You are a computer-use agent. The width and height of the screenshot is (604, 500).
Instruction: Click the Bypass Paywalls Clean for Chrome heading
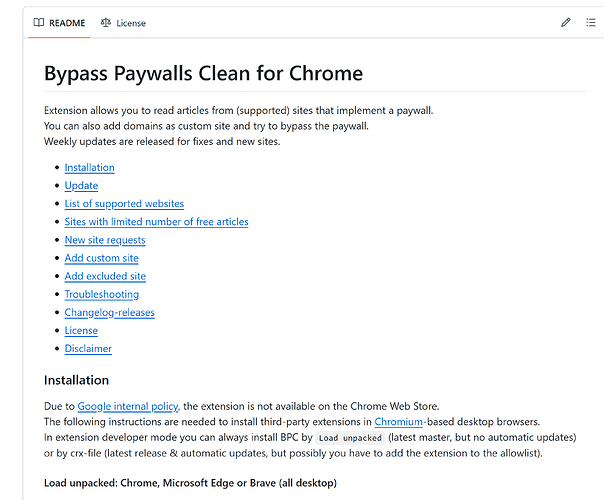click(x=203, y=73)
